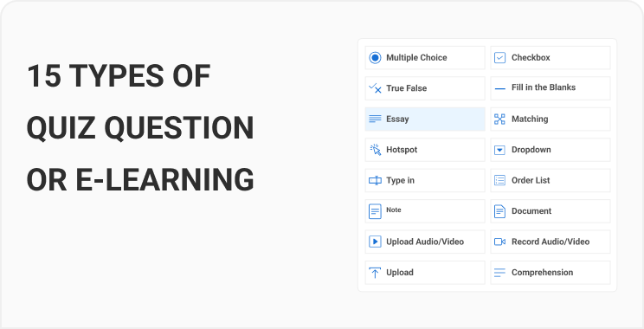Screen dimensions: 644x329
Task: Click the Upload arrow icon
Action: pos(375,273)
